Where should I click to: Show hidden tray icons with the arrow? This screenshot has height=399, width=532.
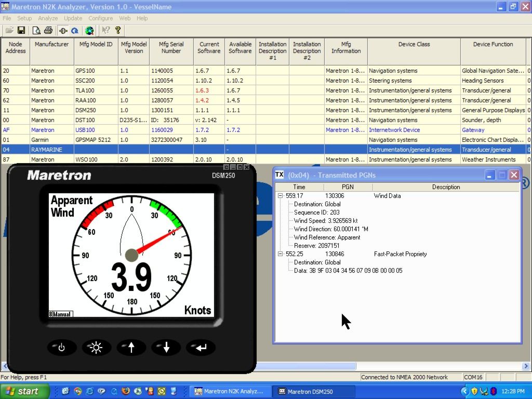click(x=465, y=391)
